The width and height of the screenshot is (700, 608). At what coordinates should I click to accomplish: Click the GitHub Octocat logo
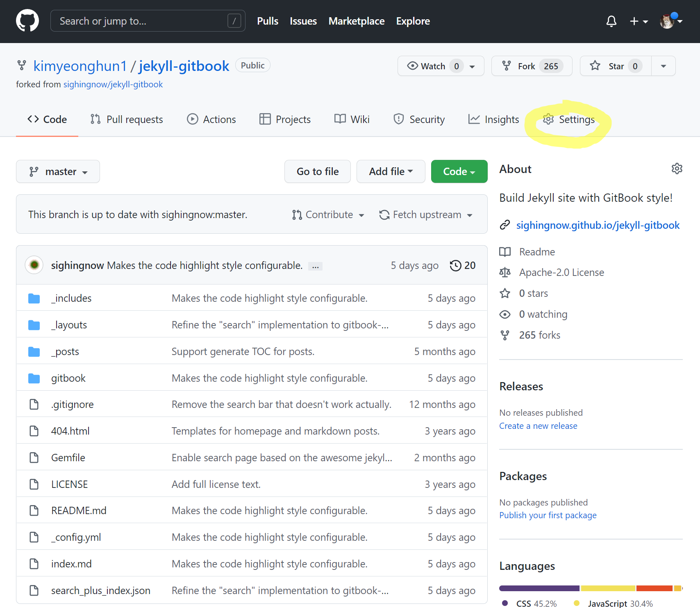pyautogui.click(x=27, y=21)
